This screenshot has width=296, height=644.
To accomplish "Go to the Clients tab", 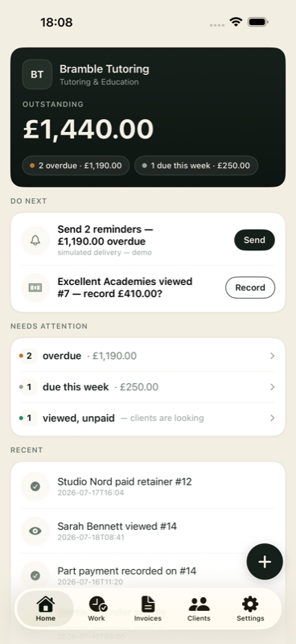I will click(199, 609).
